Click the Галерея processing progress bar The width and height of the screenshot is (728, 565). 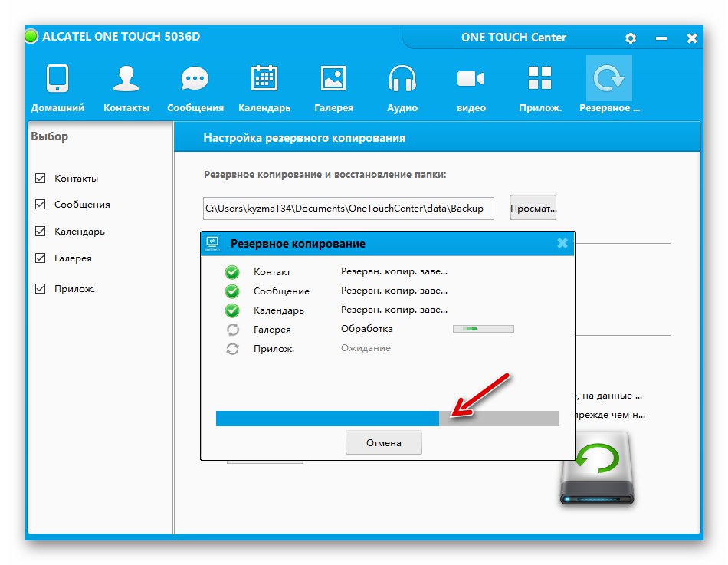pos(484,329)
